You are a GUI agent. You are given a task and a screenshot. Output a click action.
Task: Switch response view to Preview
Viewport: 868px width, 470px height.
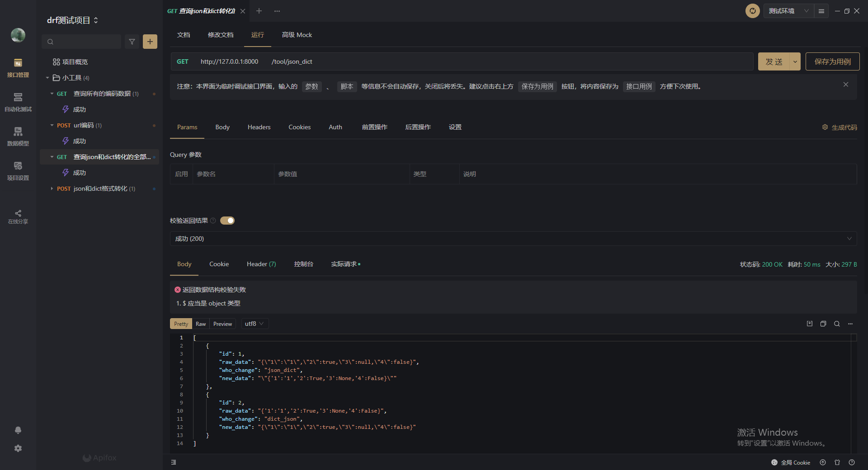pyautogui.click(x=222, y=324)
